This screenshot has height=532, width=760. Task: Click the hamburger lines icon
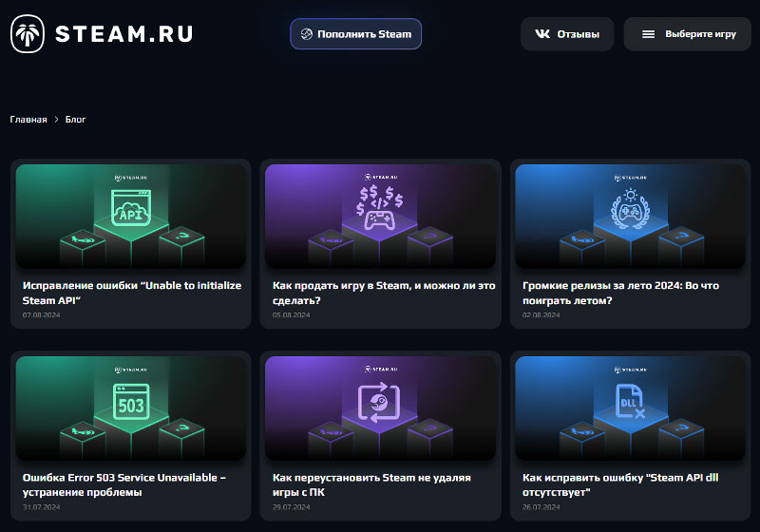tap(648, 34)
